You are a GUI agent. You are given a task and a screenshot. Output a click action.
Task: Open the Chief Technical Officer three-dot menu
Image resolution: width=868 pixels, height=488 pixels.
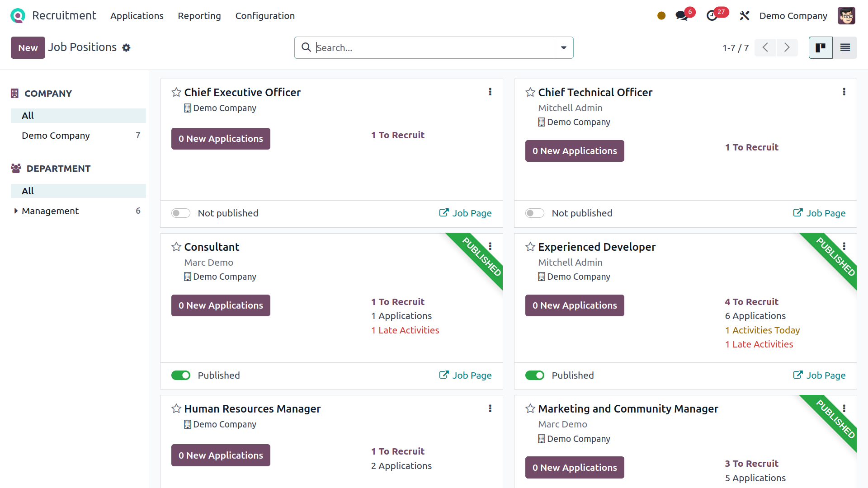coord(844,92)
